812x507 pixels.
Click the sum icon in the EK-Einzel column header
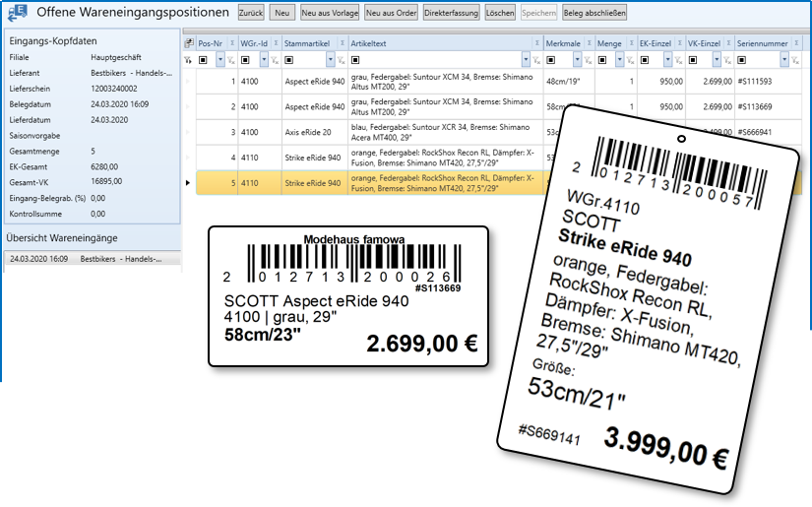[x=679, y=43]
